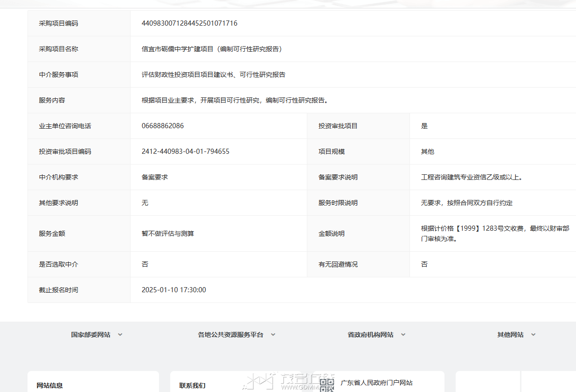The width and height of the screenshot is (576, 392).
Task: Click the deadline value 2025-01-10 17:30:00
Action: pos(173,290)
